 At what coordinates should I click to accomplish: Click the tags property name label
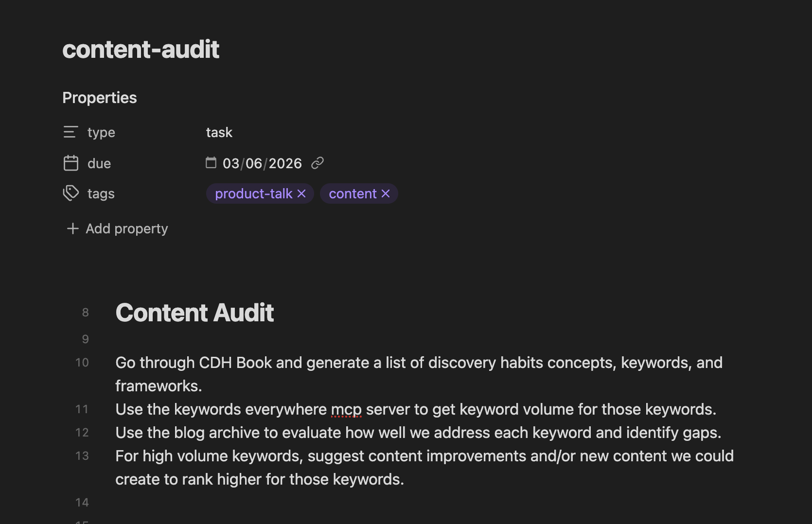pyautogui.click(x=101, y=193)
